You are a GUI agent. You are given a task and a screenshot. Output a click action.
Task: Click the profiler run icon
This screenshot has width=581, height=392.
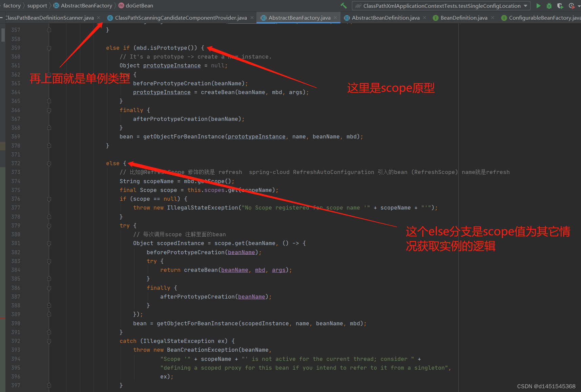tap(572, 6)
